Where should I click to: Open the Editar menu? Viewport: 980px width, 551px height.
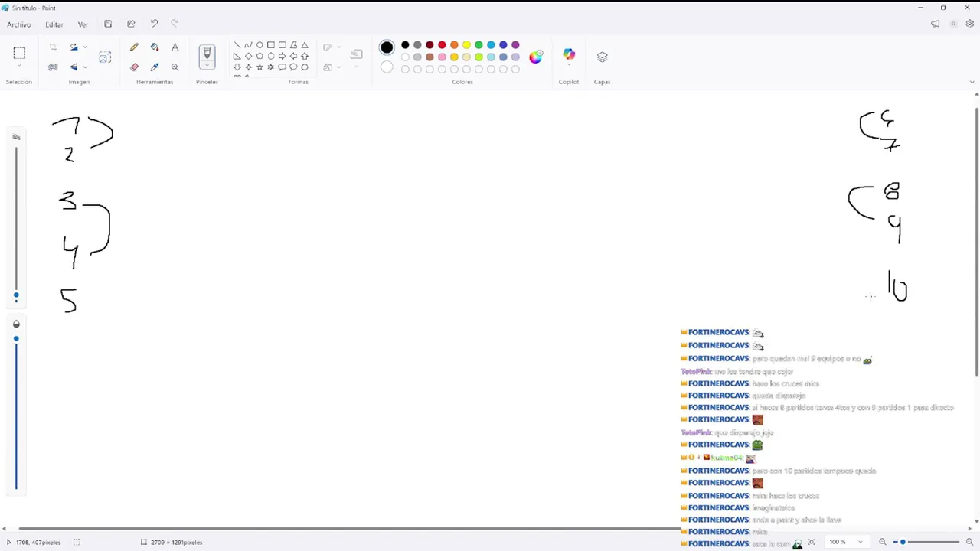[x=54, y=24]
